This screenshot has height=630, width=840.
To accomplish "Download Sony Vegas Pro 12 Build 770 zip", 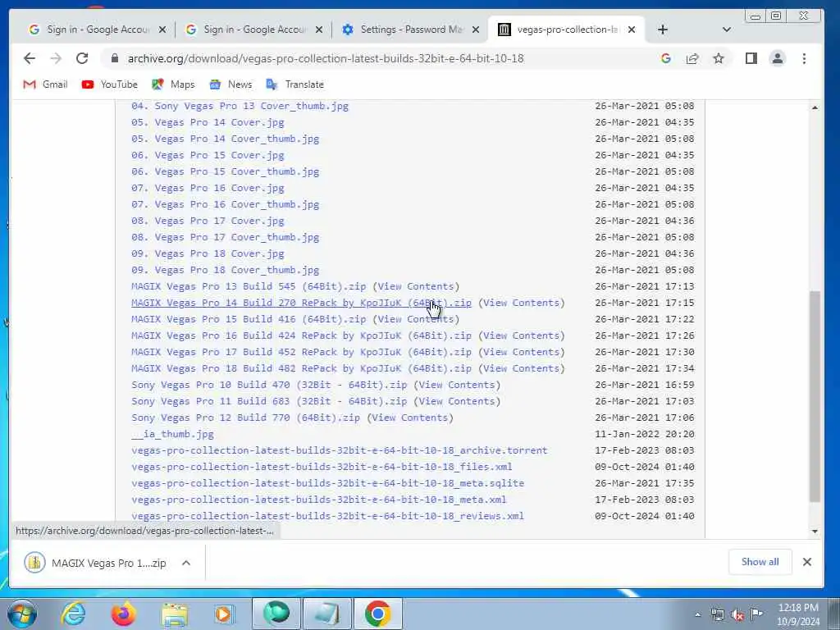I will click(x=246, y=418).
